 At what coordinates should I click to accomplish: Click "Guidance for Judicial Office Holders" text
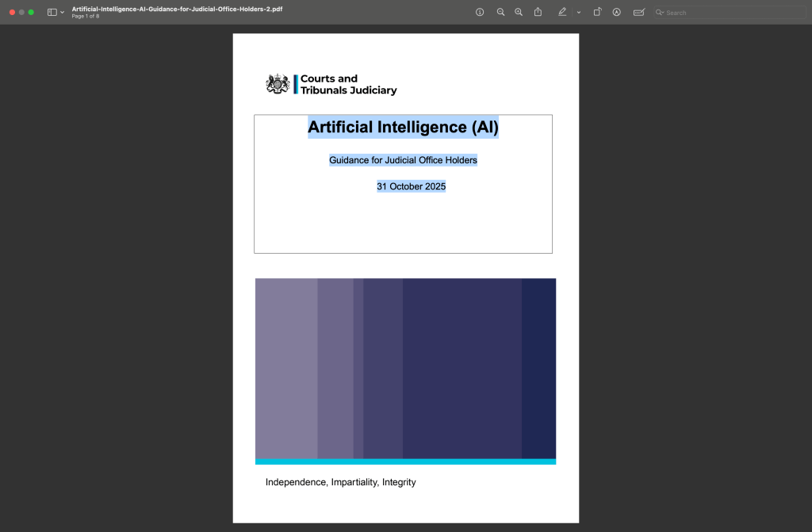tap(403, 160)
